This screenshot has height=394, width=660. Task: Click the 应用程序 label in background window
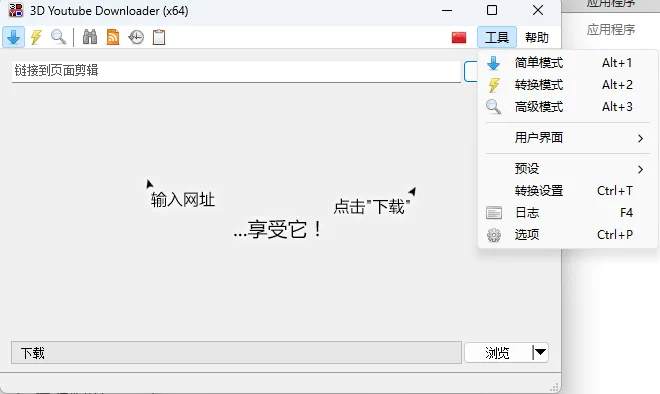611,30
